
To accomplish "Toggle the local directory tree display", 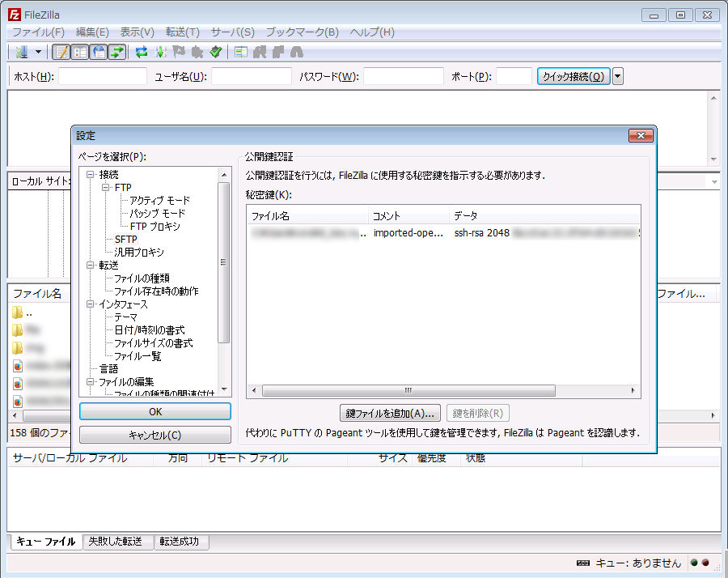I will click(x=80, y=52).
